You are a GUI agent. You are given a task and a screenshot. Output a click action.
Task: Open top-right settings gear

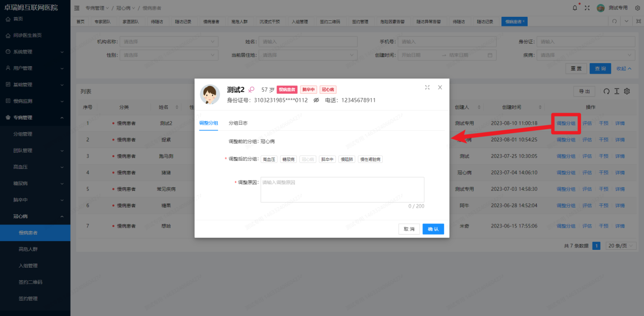click(x=637, y=8)
